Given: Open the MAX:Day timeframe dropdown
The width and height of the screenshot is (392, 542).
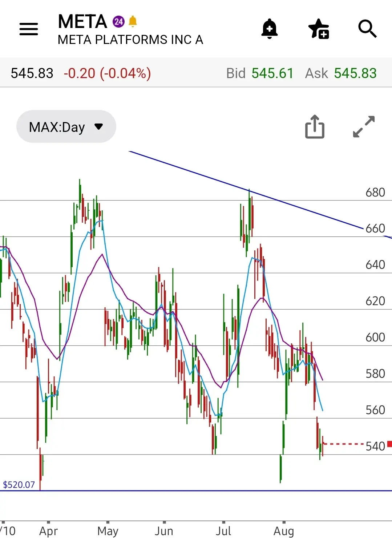Looking at the screenshot, I should pos(66,126).
